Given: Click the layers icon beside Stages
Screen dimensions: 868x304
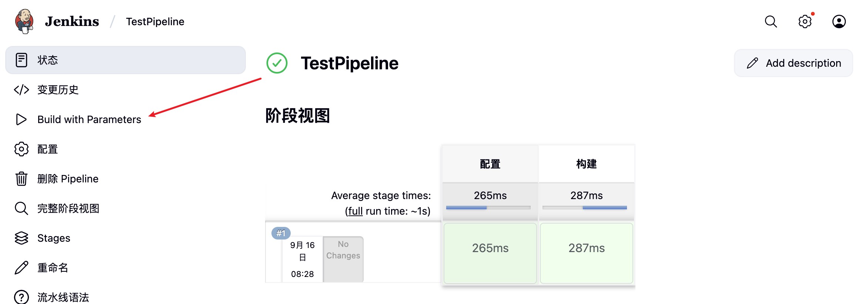Looking at the screenshot, I should 21,238.
